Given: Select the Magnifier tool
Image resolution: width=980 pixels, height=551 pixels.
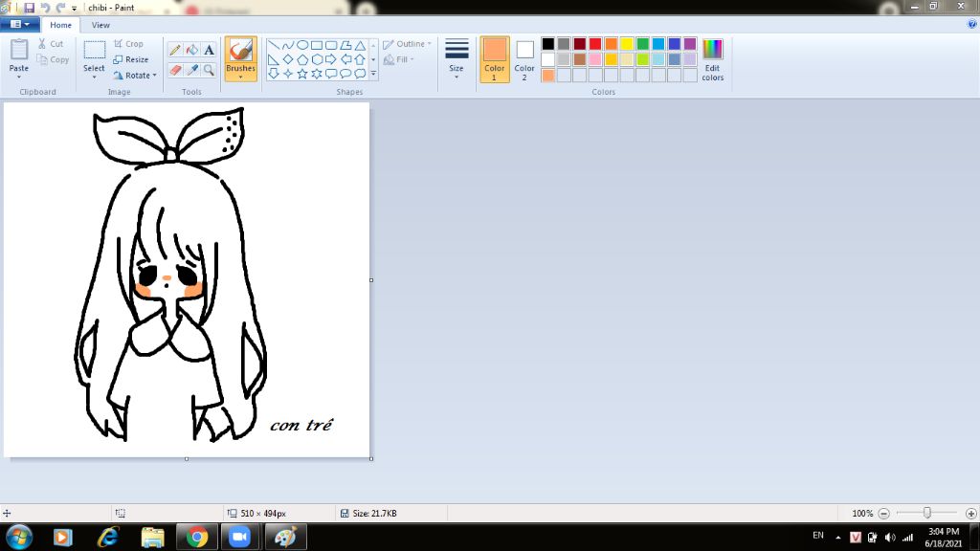Looking at the screenshot, I should pos(209,69).
